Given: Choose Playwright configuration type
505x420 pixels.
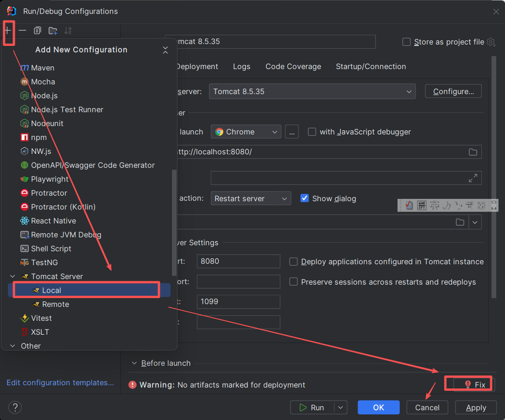Looking at the screenshot, I should pyautogui.click(x=50, y=179).
